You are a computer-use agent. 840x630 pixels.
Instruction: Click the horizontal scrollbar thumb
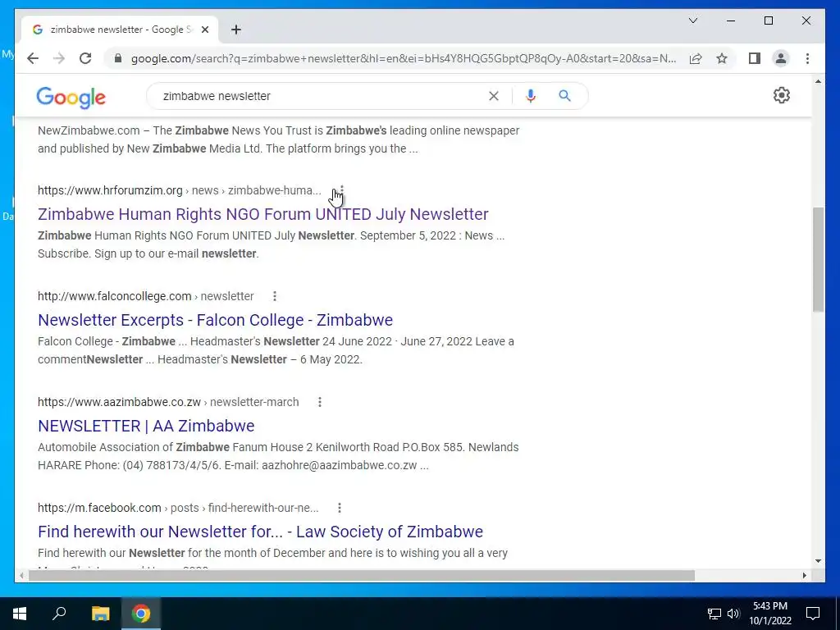(362, 575)
